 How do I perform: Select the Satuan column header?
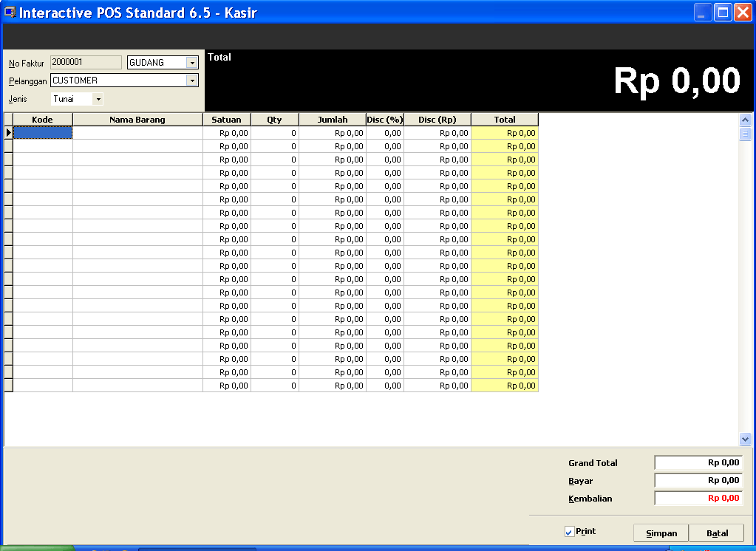tap(227, 120)
